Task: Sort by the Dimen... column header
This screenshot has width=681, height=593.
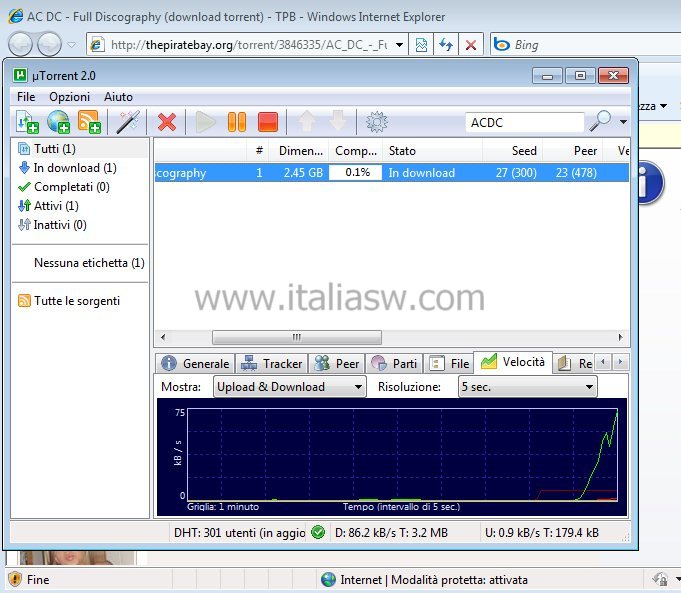Action: click(299, 151)
